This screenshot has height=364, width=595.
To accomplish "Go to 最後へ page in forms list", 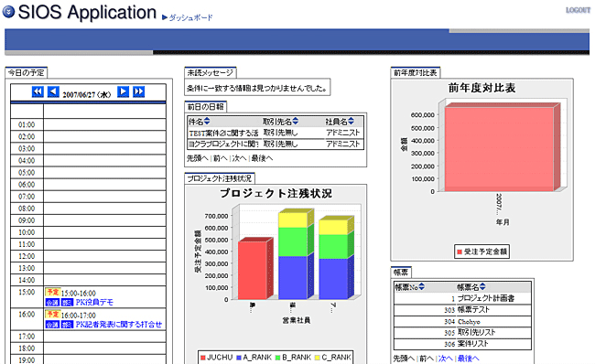I will click(469, 359).
